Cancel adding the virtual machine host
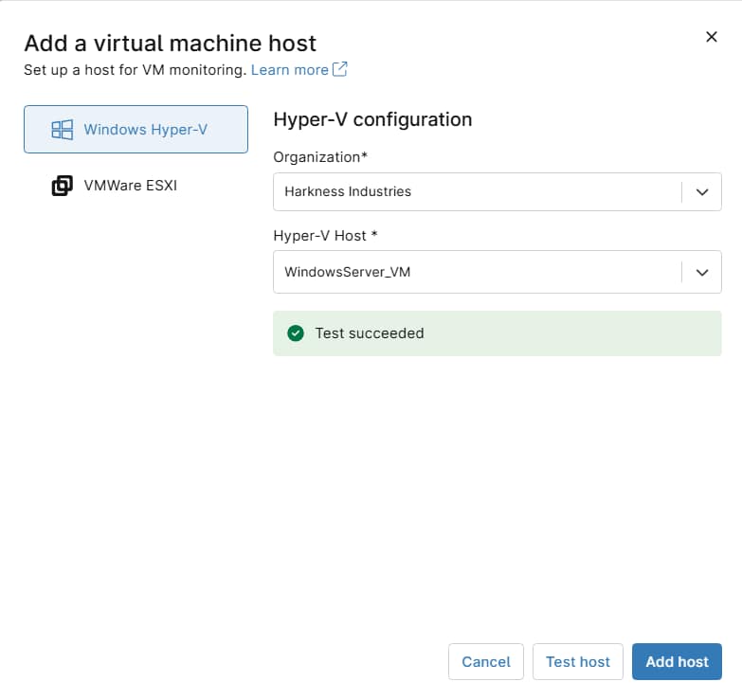 click(486, 661)
